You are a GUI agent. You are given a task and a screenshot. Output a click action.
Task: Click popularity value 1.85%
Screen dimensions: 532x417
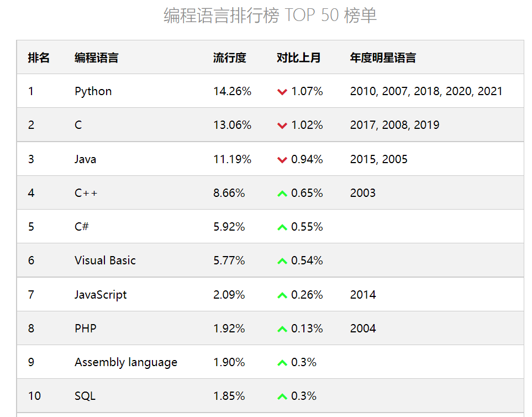pyautogui.click(x=229, y=396)
